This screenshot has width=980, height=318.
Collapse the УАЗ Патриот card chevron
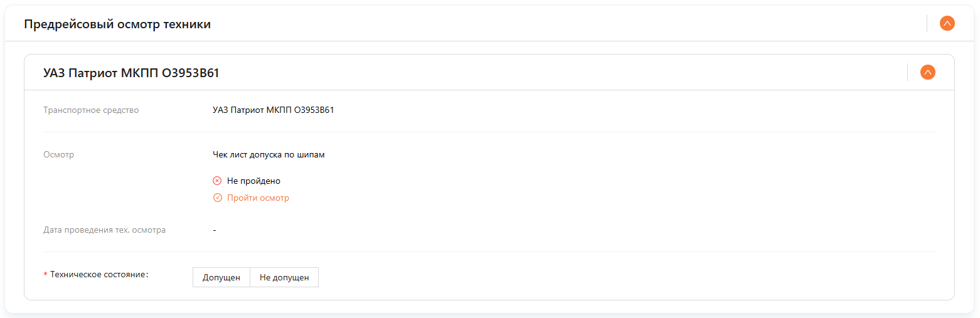(x=927, y=72)
